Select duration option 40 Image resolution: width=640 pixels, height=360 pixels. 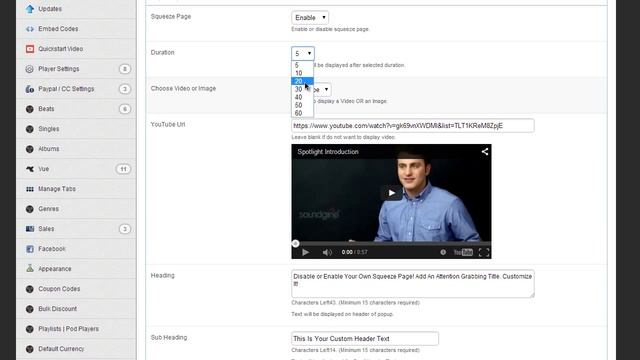pos(302,97)
